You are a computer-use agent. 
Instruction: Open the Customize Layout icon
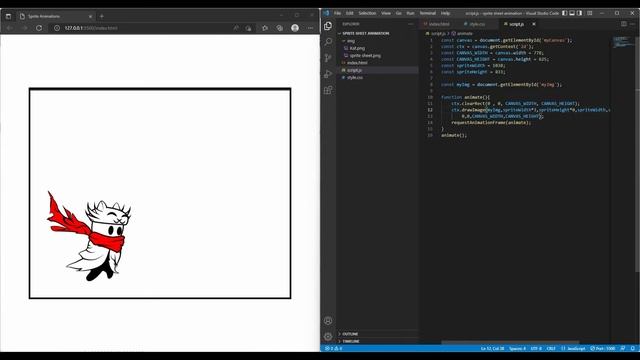tap(589, 13)
